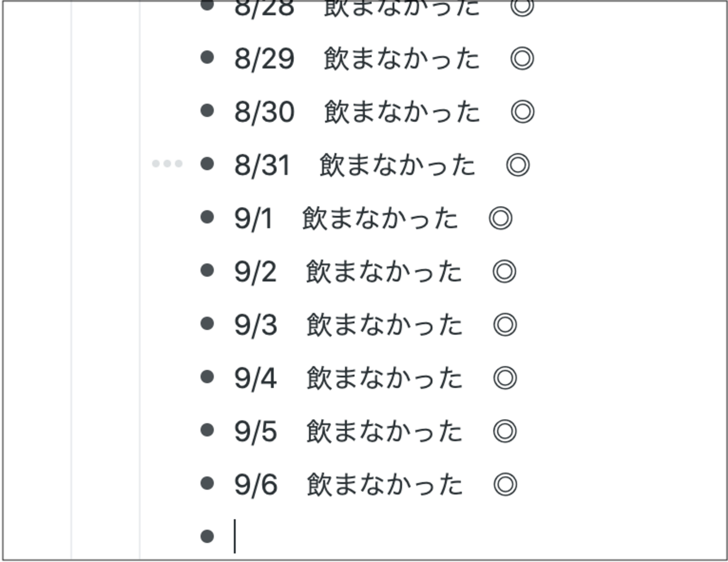Click the bullet of the empty last item
Image resolution: width=728 pixels, height=562 pixels.
[x=207, y=536]
